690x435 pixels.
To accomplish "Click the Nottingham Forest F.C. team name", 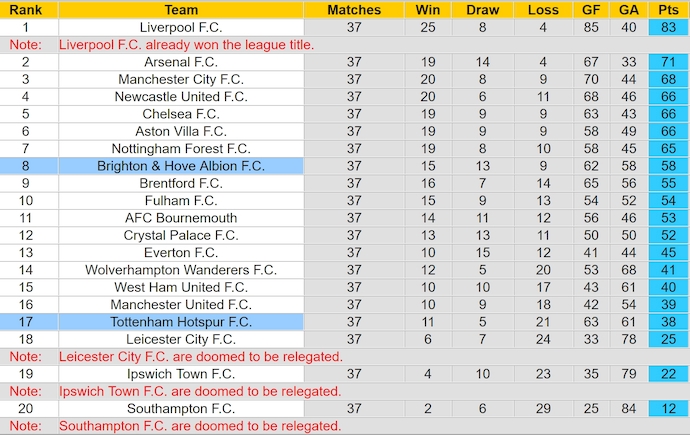I will point(181,149).
